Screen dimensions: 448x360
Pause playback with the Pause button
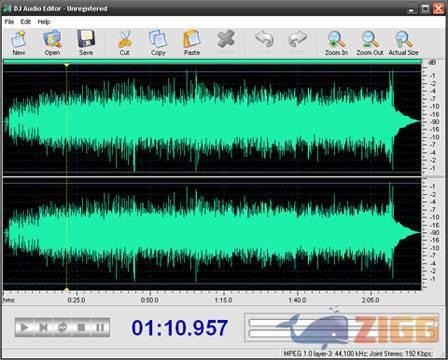point(100,327)
